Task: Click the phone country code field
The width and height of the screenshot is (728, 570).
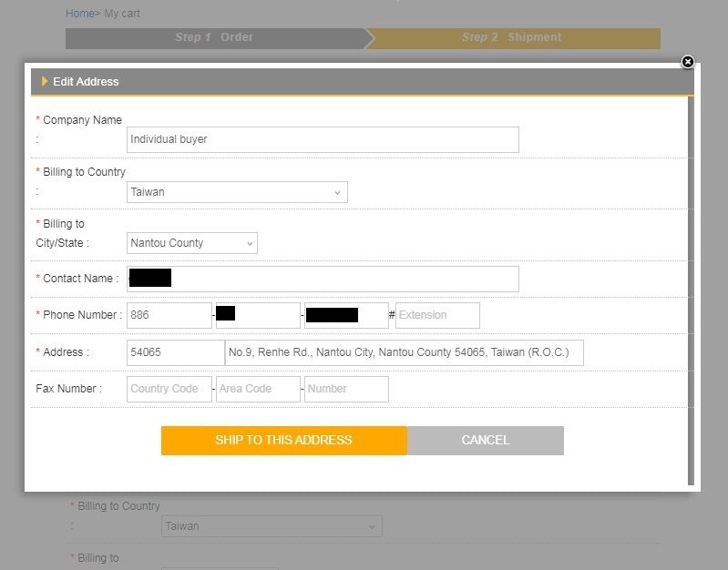Action: point(169,315)
